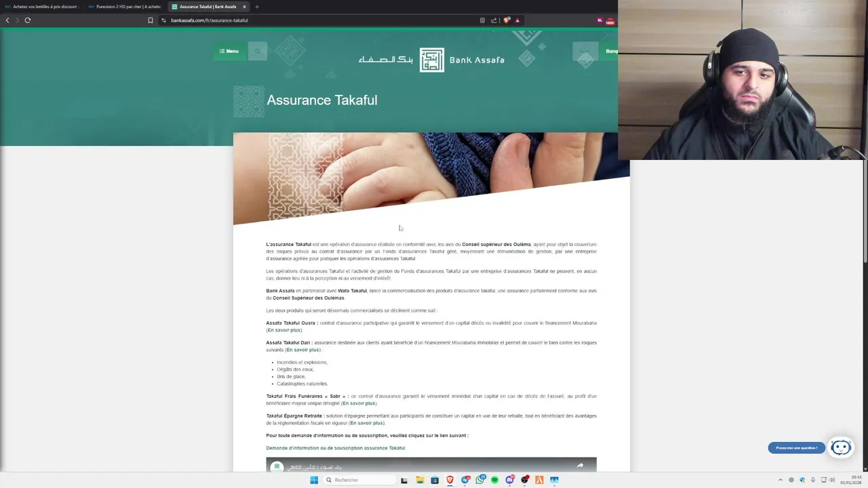Open the Windows Start menu

pyautogui.click(x=314, y=480)
